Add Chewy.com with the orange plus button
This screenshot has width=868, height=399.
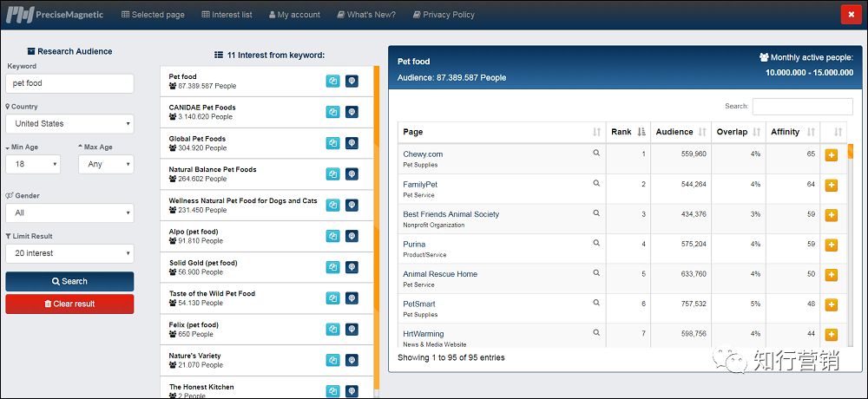831,155
